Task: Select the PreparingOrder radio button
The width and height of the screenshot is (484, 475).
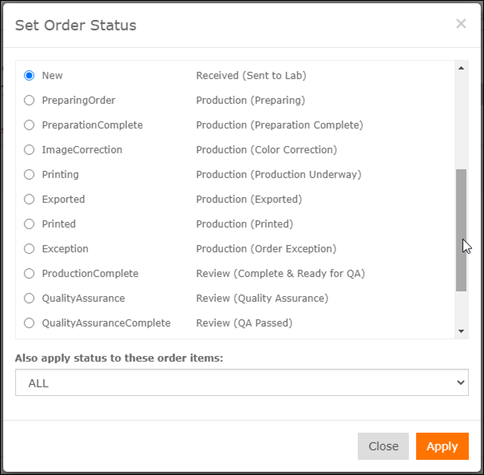Action: (x=29, y=100)
